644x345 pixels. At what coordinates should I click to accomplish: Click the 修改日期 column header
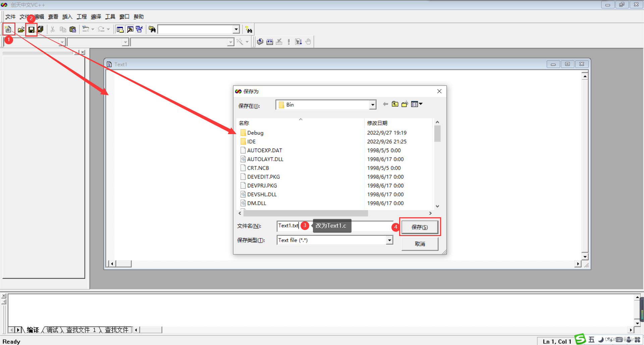pyautogui.click(x=399, y=123)
